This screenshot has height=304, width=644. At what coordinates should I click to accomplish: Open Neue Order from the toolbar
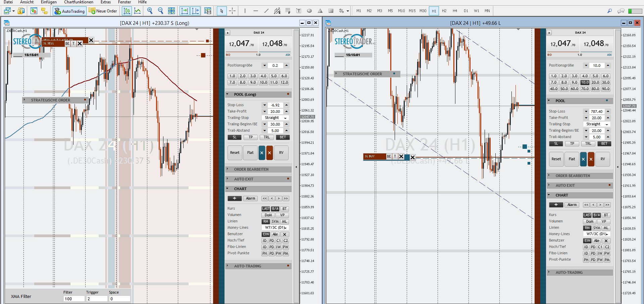point(103,11)
